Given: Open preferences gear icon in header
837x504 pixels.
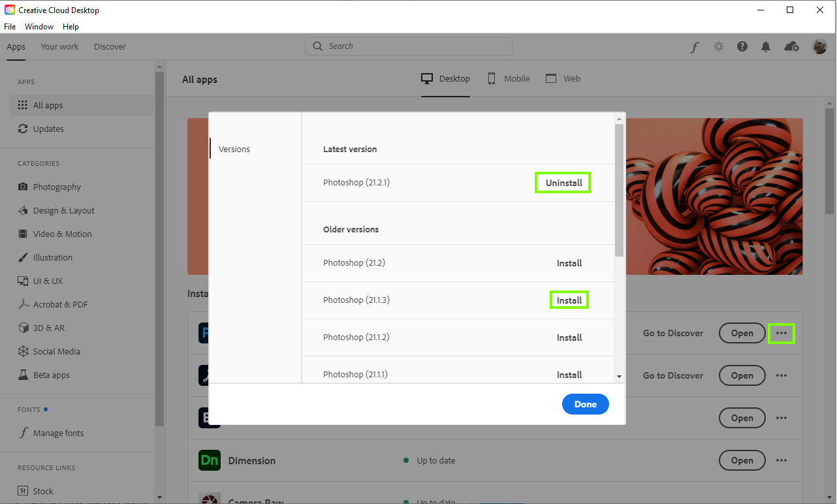Looking at the screenshot, I should click(x=719, y=47).
